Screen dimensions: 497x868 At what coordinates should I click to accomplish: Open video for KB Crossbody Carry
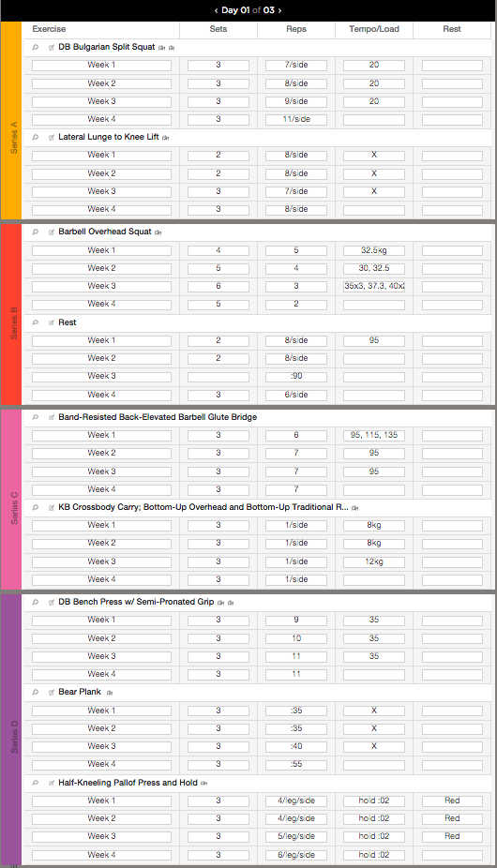[x=355, y=508]
